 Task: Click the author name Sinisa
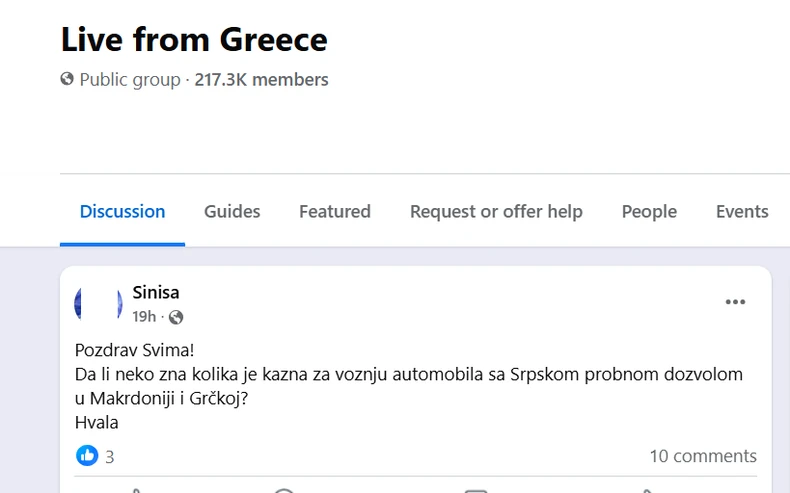point(156,293)
